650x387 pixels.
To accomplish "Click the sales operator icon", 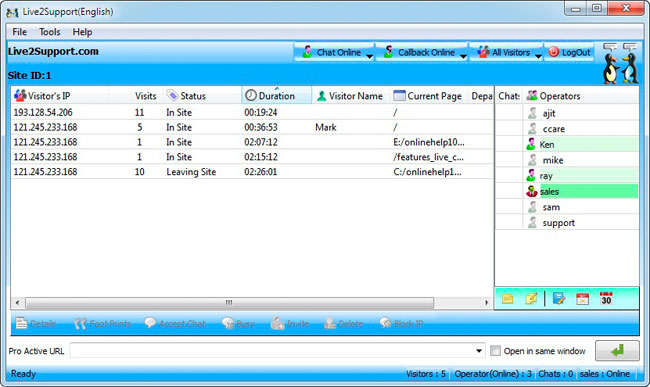I will 531,191.
